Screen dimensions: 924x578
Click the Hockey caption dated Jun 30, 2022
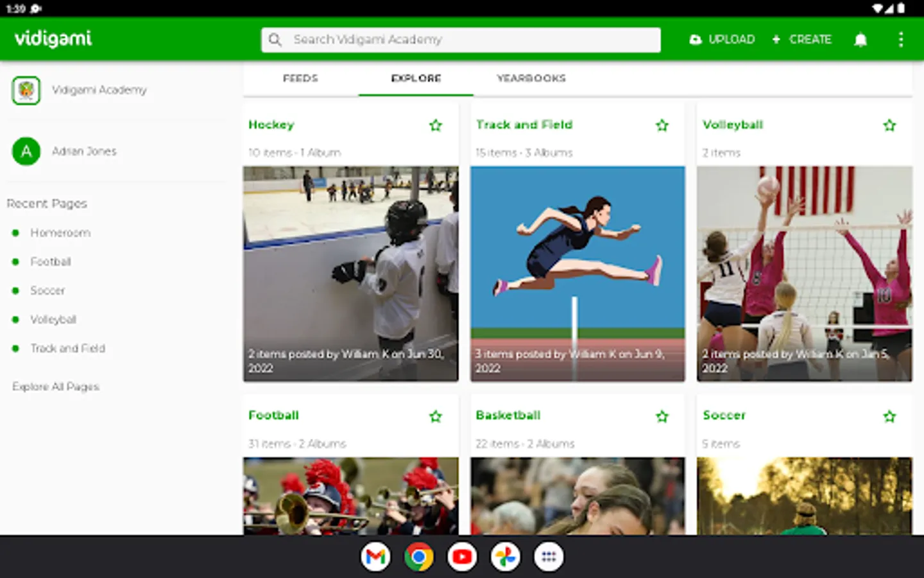(x=346, y=361)
